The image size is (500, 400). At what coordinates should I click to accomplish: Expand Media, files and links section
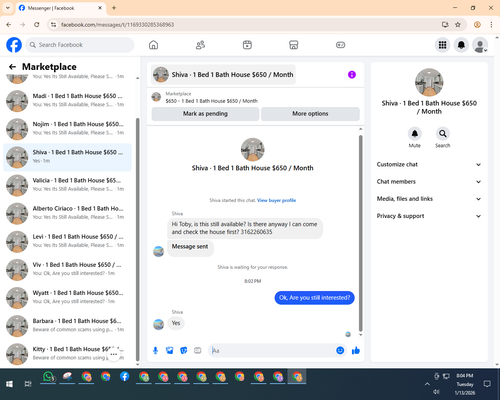tap(429, 199)
